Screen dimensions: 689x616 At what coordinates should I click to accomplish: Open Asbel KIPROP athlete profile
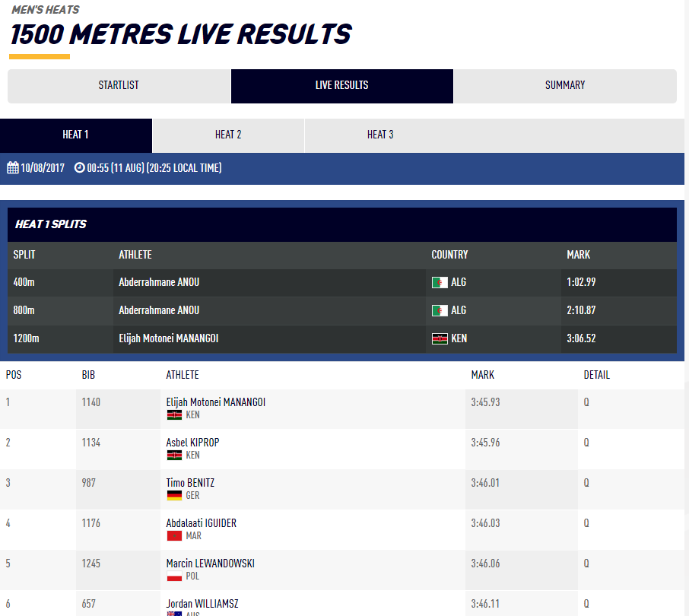pyautogui.click(x=192, y=443)
